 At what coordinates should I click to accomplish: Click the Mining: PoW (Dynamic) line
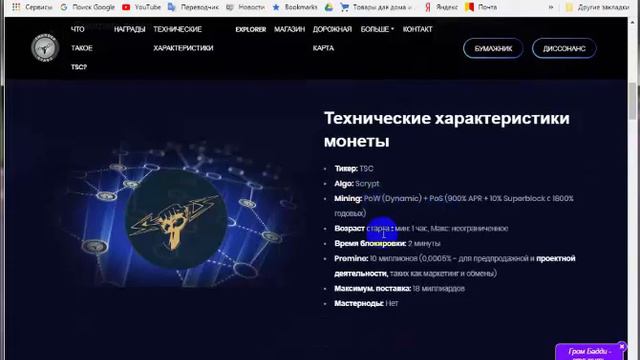pyautogui.click(x=454, y=206)
